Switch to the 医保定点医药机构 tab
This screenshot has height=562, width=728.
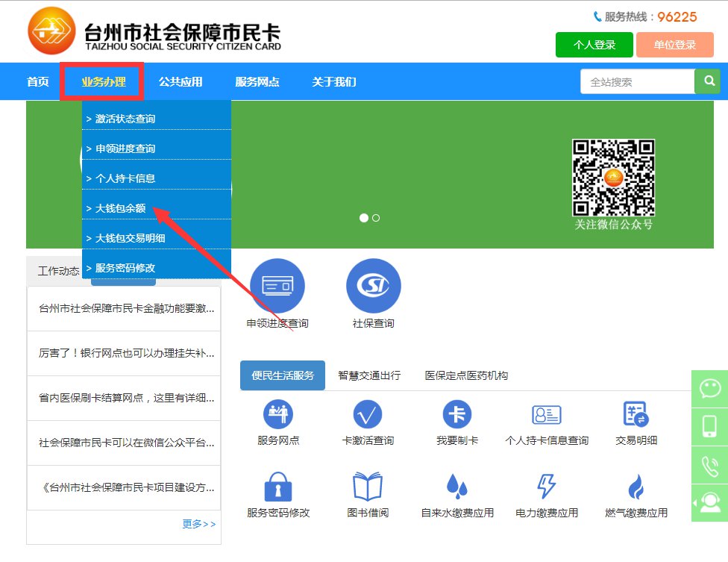(466, 375)
